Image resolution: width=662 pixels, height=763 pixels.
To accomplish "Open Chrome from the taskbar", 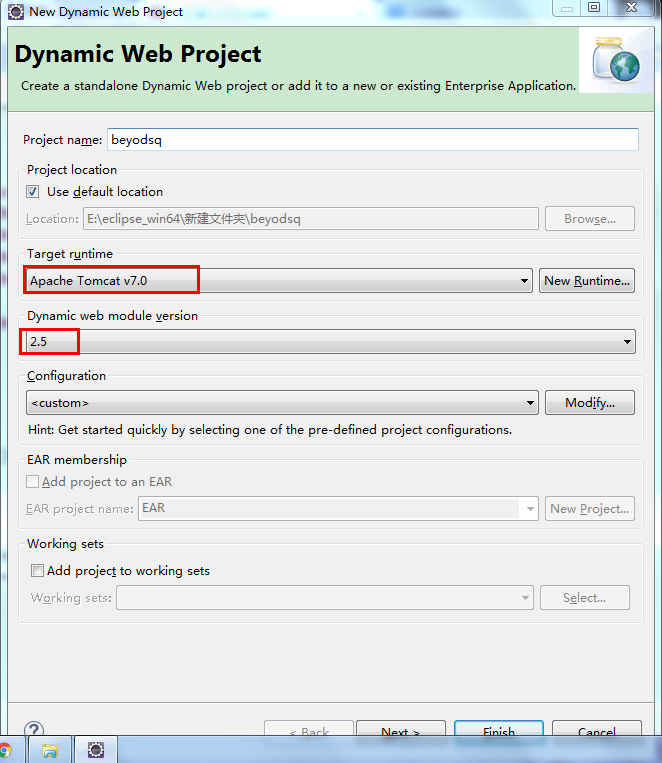I will (5, 750).
